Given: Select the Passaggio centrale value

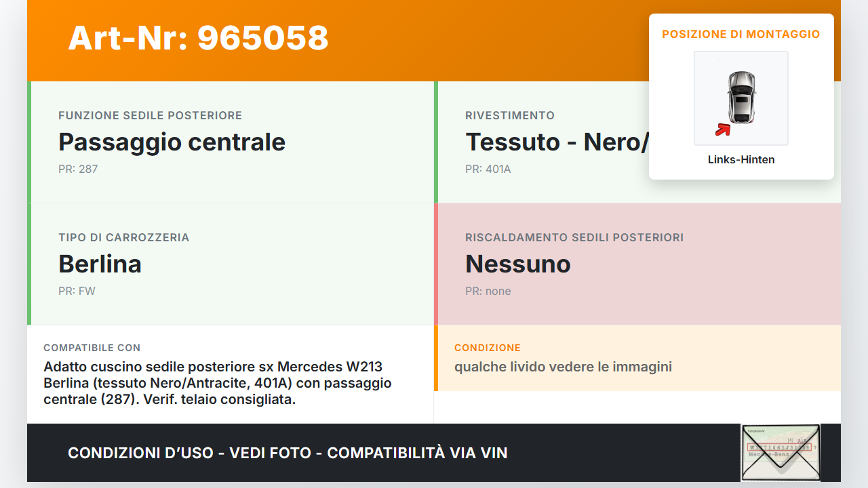Looking at the screenshot, I should 172,142.
